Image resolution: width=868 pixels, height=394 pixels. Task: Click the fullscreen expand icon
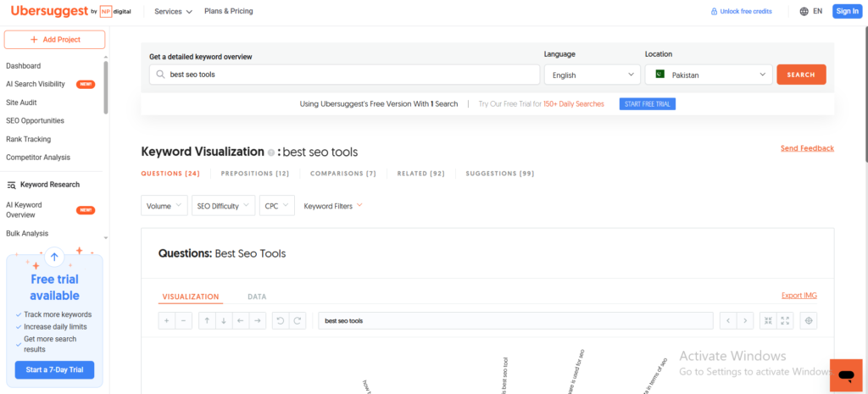pyautogui.click(x=784, y=321)
